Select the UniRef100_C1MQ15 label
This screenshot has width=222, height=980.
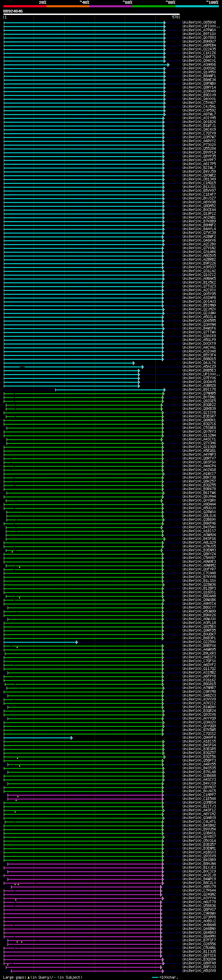(x=199, y=183)
